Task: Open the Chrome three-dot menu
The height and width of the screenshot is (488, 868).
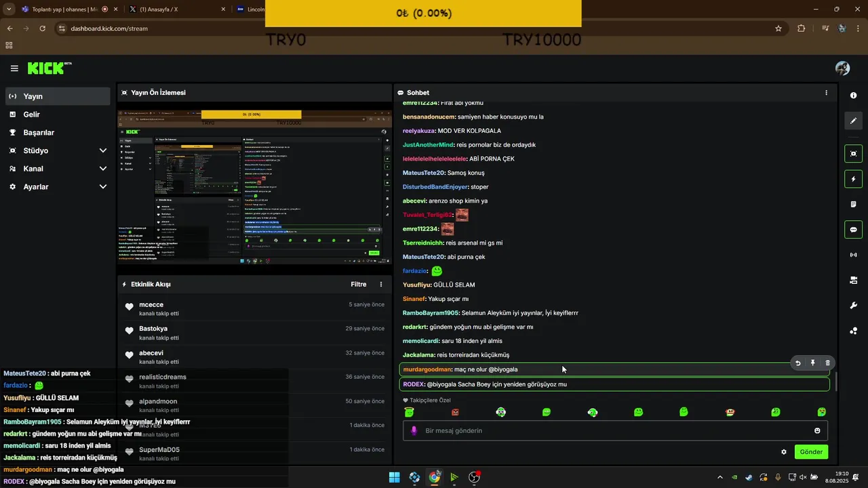Action: coord(859,28)
